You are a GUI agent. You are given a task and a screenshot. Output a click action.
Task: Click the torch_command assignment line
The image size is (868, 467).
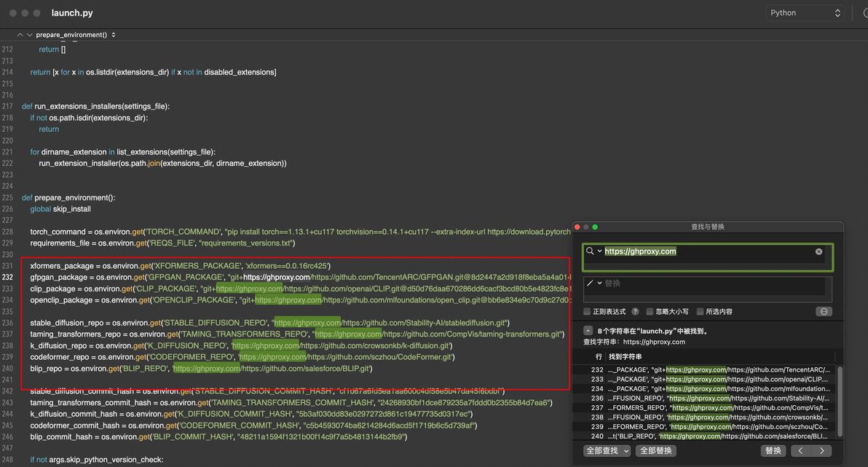pos(300,232)
